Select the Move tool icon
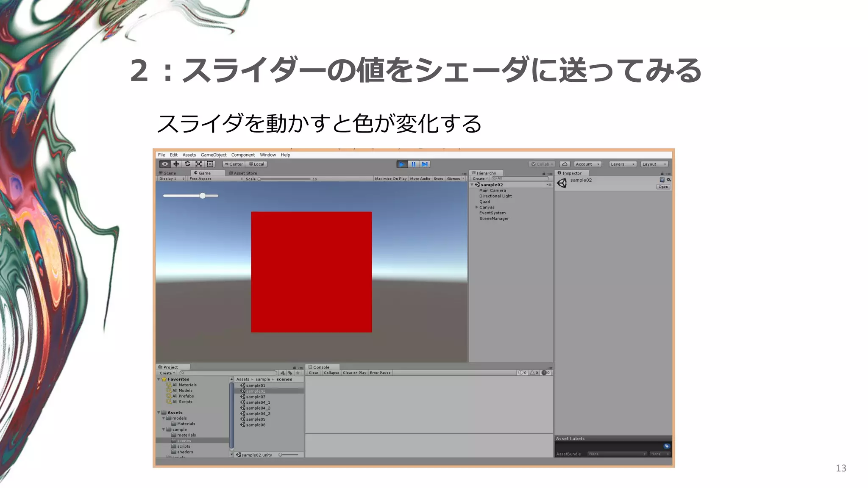This screenshot has width=868, height=488. pyautogui.click(x=176, y=164)
